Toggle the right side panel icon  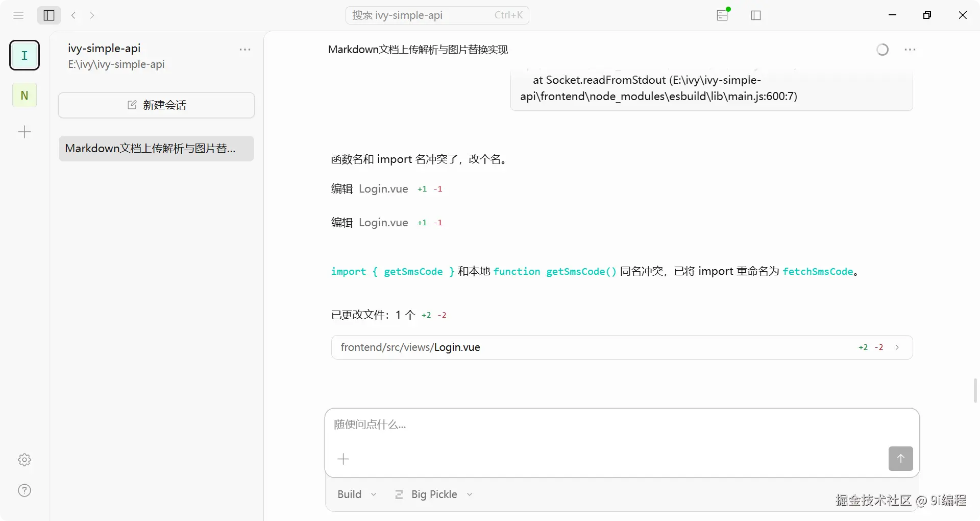[756, 15]
